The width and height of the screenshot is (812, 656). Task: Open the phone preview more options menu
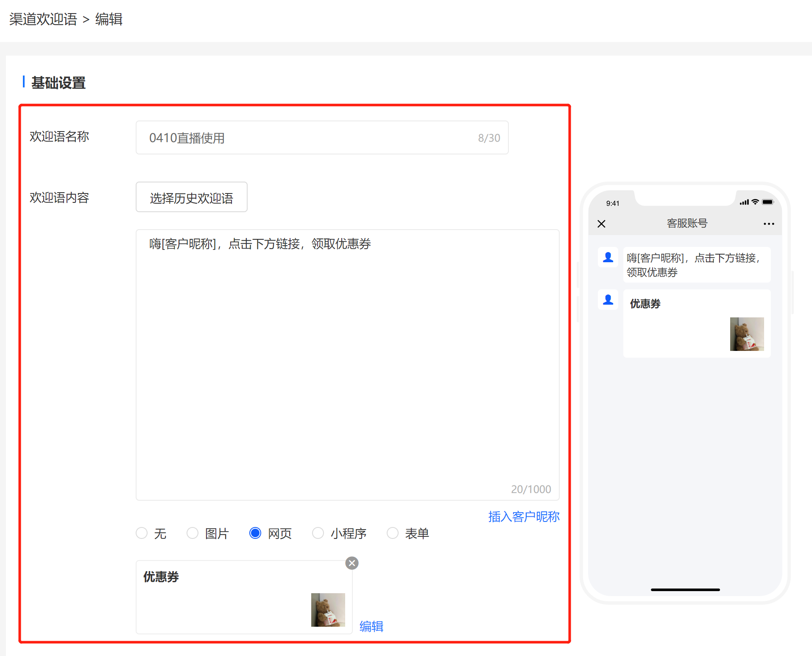tap(769, 224)
